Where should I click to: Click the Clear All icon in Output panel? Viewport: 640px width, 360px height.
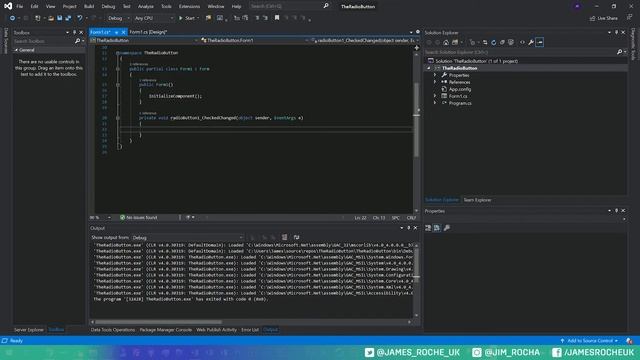[x=284, y=237]
